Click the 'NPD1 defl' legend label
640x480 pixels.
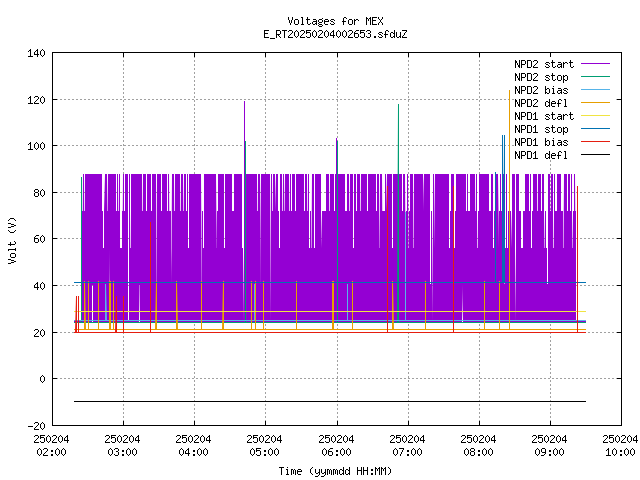(x=541, y=155)
